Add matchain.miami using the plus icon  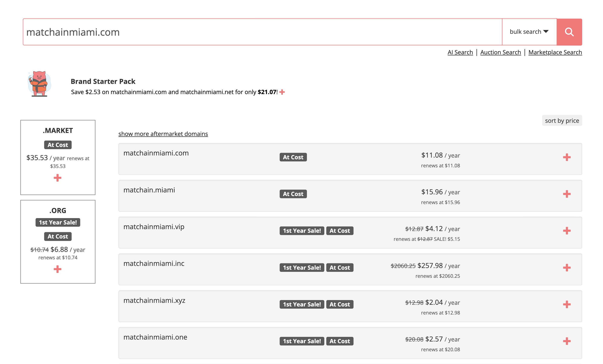click(x=567, y=195)
